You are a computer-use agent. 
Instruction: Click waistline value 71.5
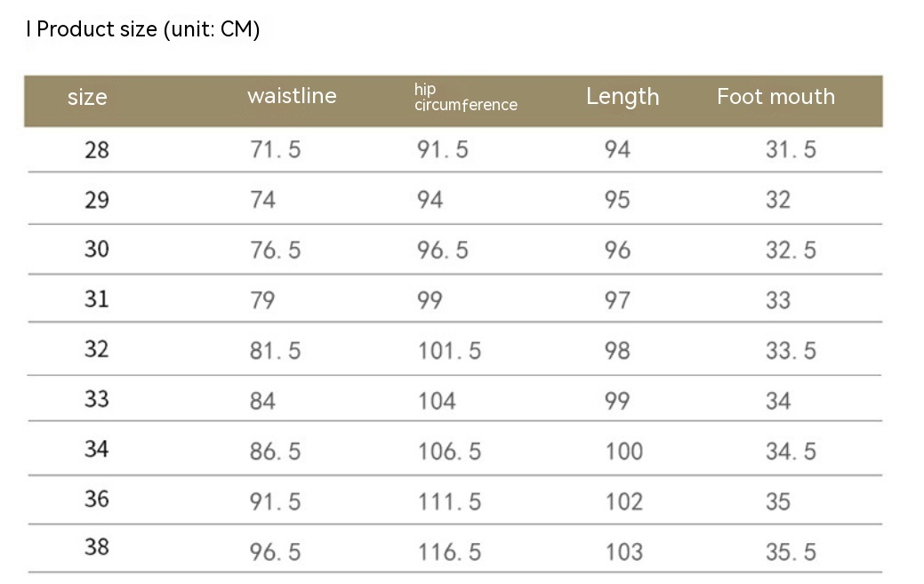275,150
